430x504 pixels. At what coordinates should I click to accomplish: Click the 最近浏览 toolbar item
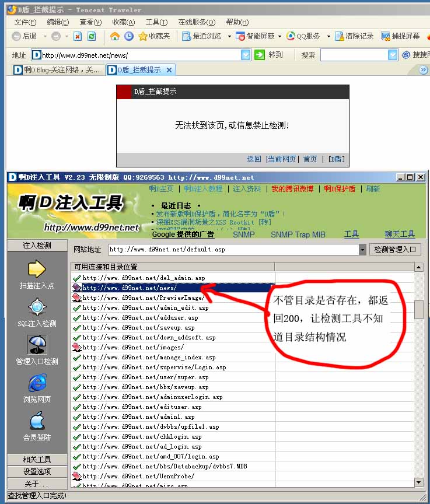201,36
